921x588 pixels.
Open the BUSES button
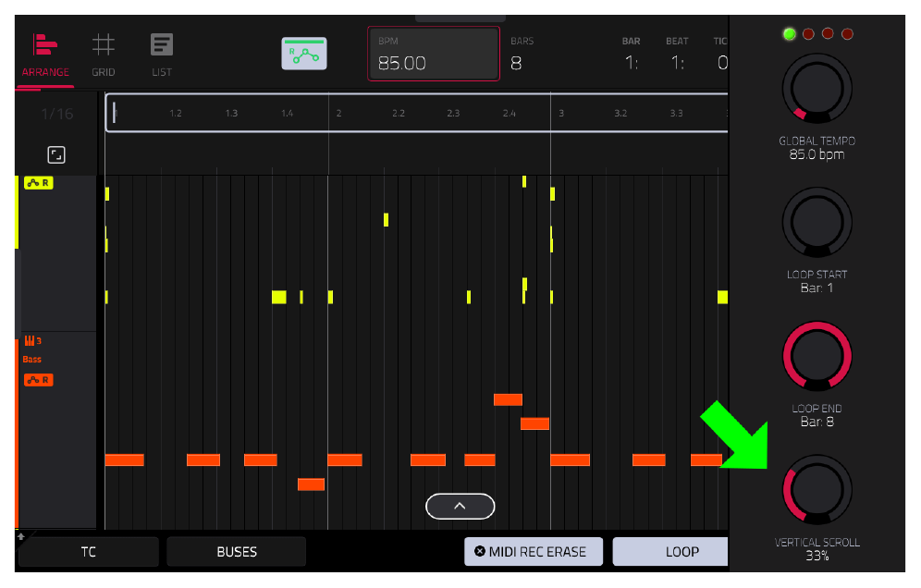pyautogui.click(x=237, y=552)
